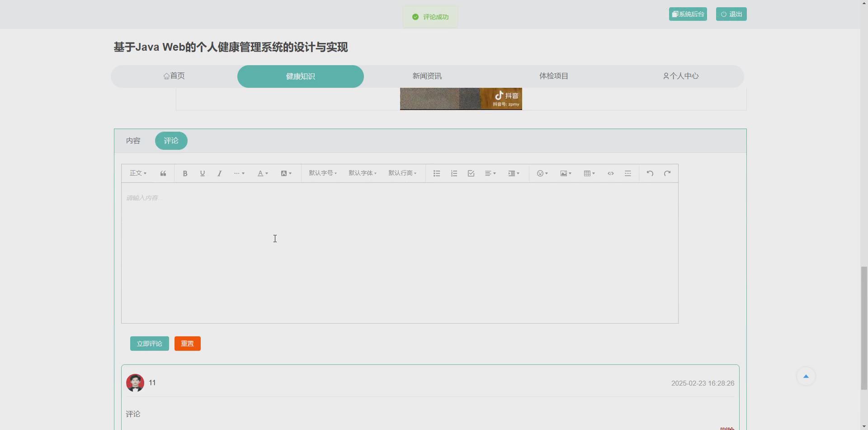This screenshot has height=430, width=868.
Task: Insert an unordered list
Action: (x=436, y=173)
